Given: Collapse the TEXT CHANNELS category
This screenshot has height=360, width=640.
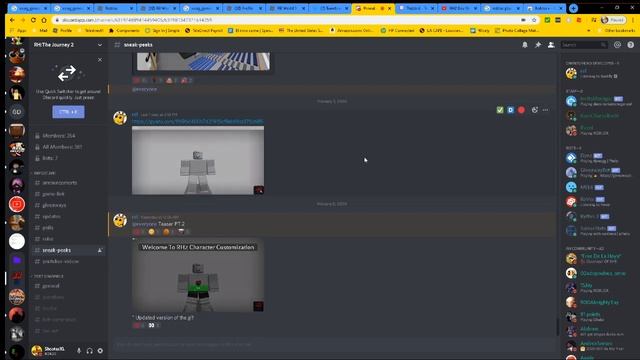Looking at the screenshot, I should [48, 276].
